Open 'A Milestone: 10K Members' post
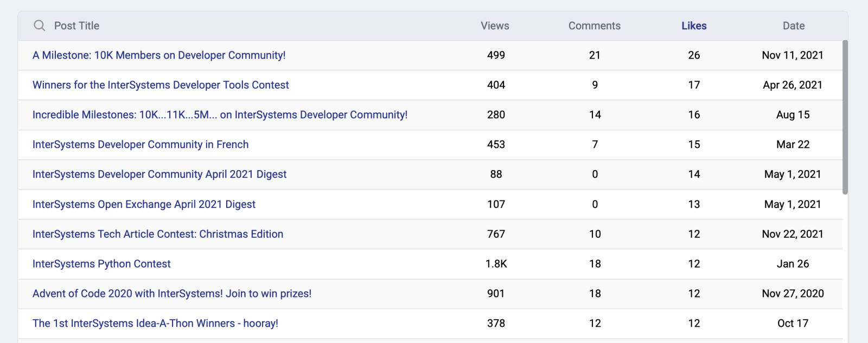The height and width of the screenshot is (343, 868). coord(159,55)
